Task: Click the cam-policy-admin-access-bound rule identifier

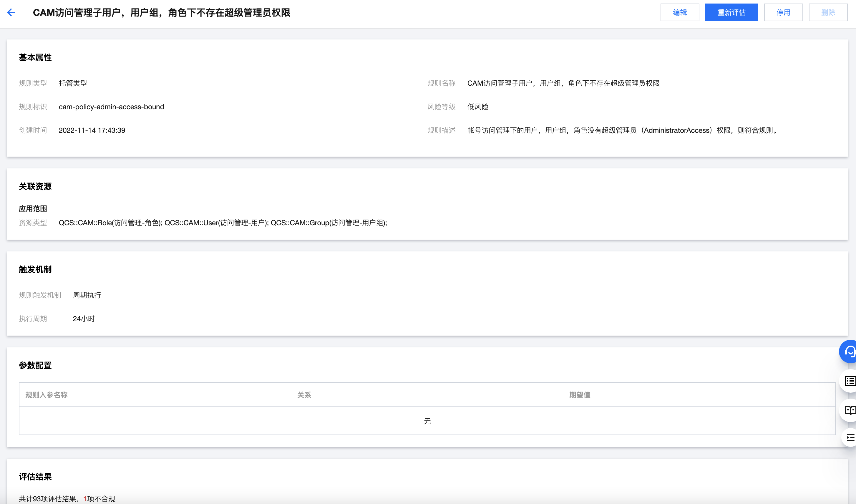Action: [111, 107]
